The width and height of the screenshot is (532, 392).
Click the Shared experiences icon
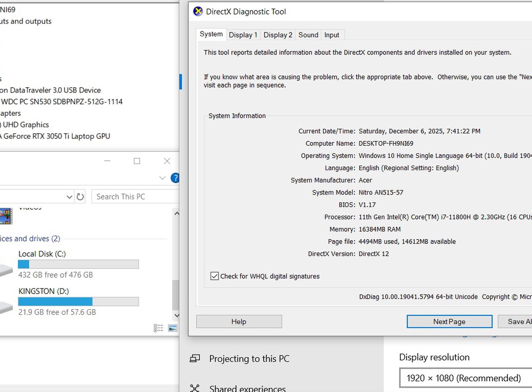point(194,388)
